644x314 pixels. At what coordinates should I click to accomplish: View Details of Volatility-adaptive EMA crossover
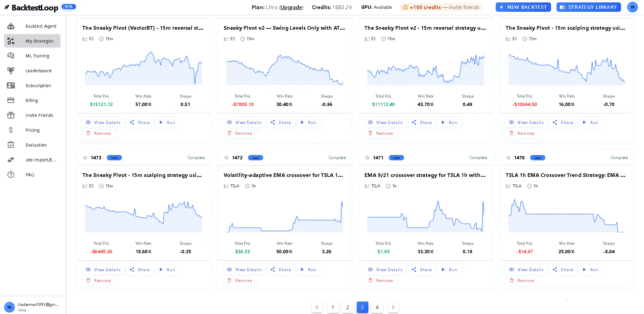click(x=244, y=270)
